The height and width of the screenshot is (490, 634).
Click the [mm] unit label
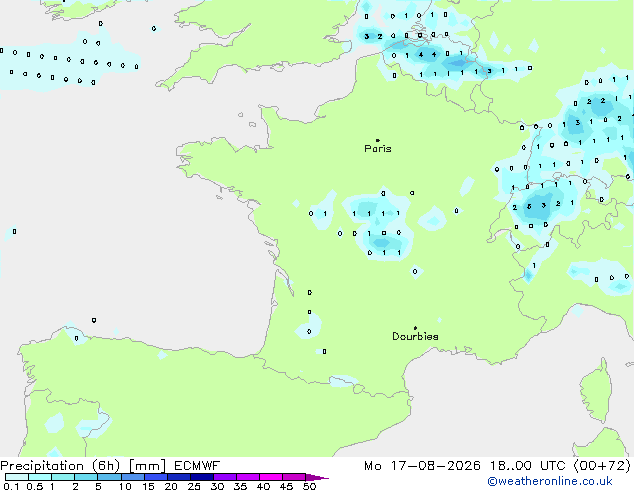(x=147, y=466)
